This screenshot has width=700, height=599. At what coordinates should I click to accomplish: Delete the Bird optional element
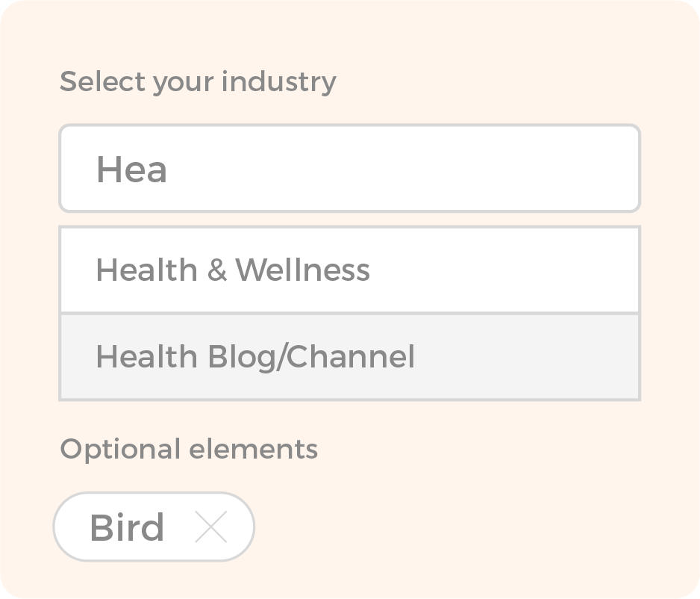click(x=210, y=527)
